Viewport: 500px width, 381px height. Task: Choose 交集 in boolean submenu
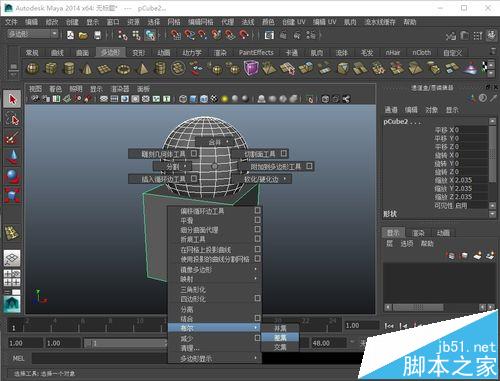point(280,347)
